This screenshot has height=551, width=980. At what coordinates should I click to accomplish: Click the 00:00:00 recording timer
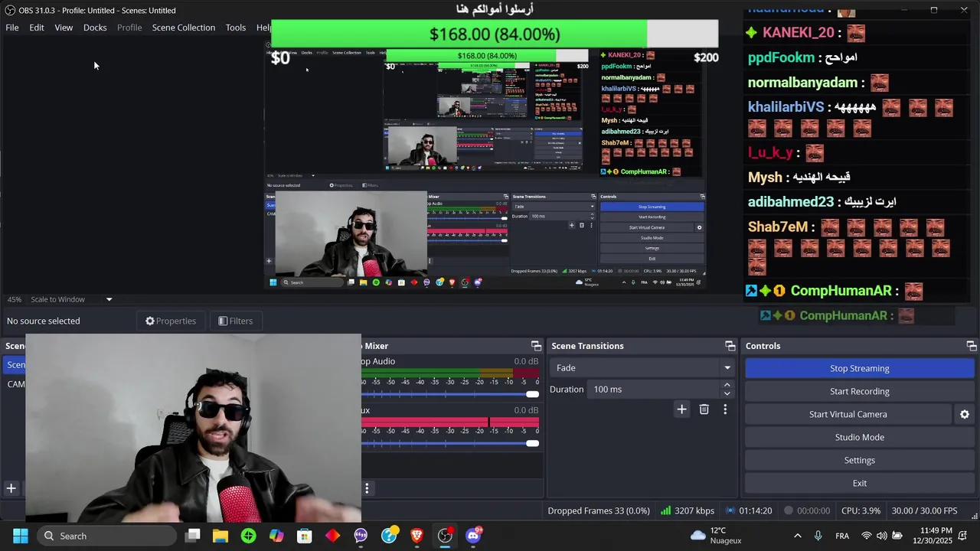click(807, 510)
